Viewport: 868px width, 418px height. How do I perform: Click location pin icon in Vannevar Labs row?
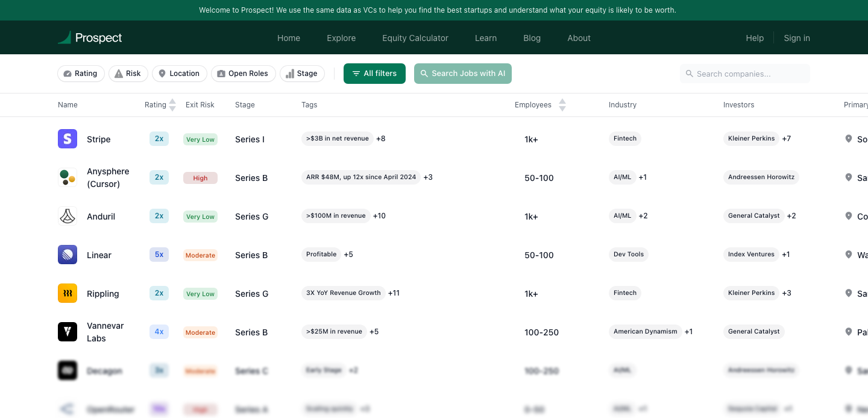(849, 332)
